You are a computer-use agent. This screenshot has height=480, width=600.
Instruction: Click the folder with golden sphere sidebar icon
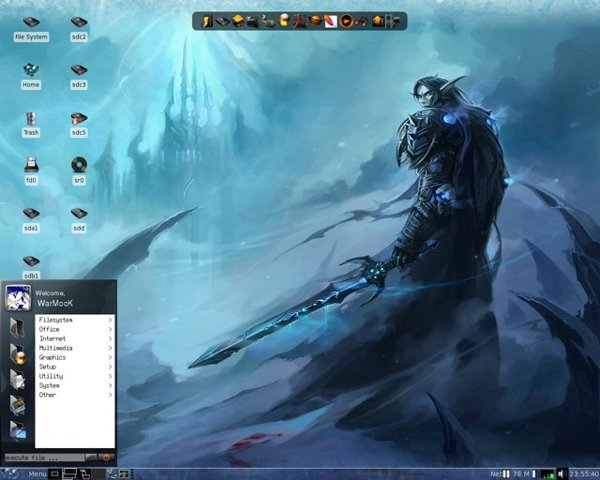[18, 354]
